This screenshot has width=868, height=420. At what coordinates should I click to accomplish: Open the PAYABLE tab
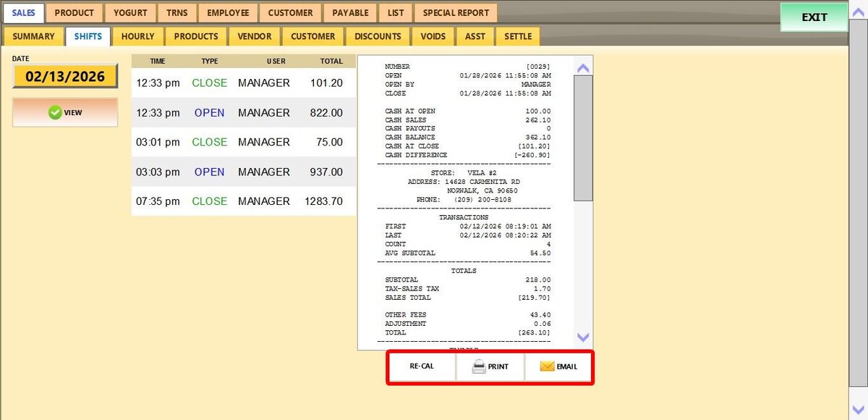(x=350, y=13)
